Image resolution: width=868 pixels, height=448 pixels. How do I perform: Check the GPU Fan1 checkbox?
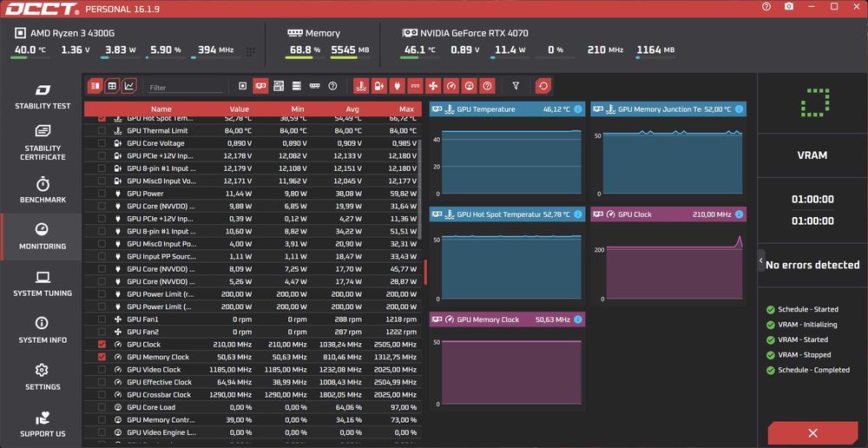(102, 320)
